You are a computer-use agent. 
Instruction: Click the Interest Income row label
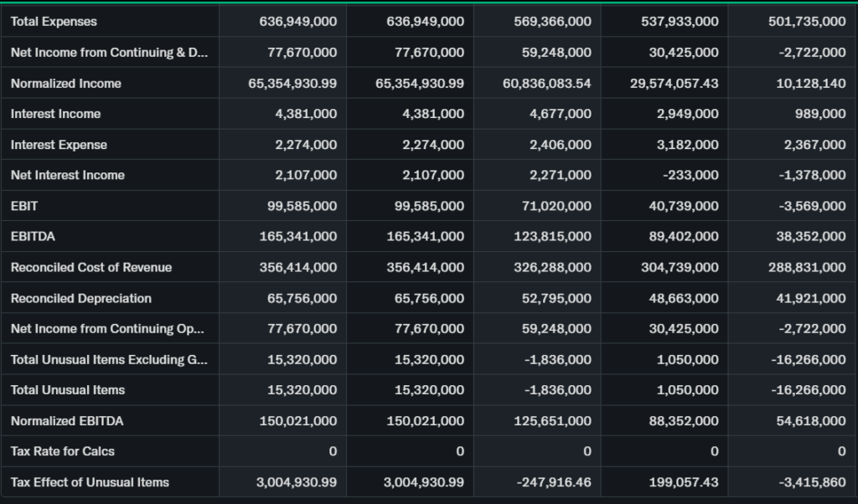(55, 114)
